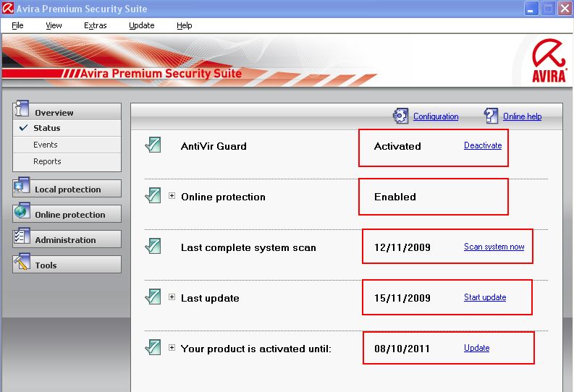Click the Your product is activated until label
The width and height of the screenshot is (574, 392).
[256, 349]
